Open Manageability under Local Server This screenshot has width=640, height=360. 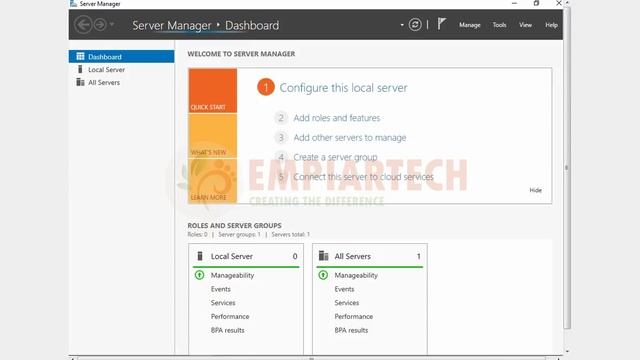(x=232, y=275)
